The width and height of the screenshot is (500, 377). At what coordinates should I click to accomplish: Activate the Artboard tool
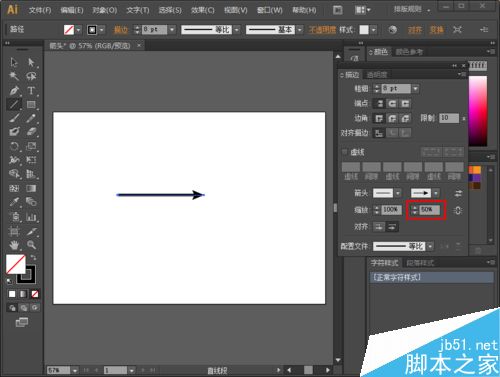tap(14, 231)
